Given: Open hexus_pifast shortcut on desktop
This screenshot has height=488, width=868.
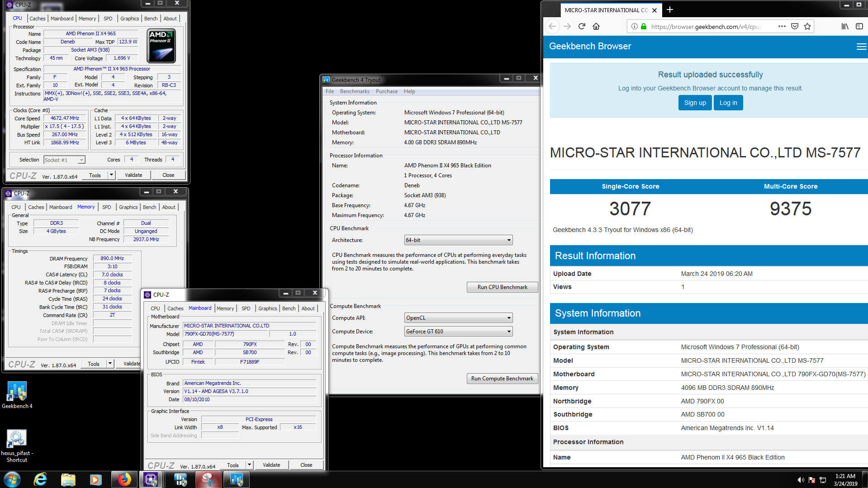Looking at the screenshot, I should (17, 445).
